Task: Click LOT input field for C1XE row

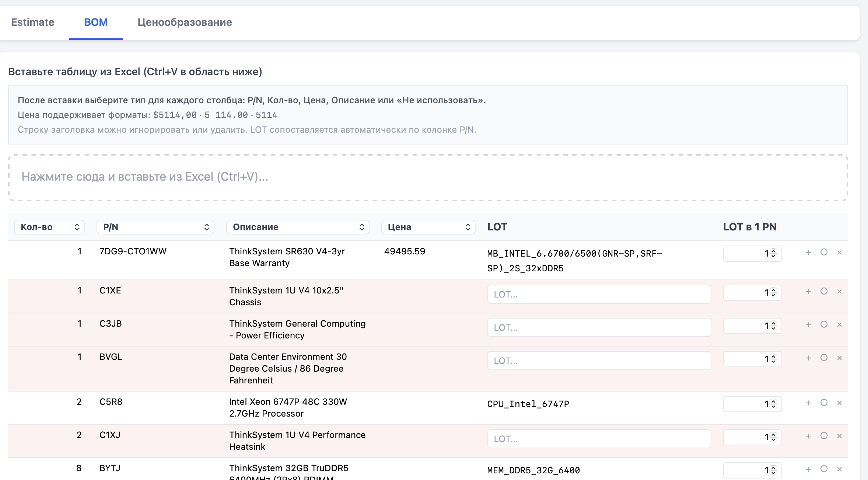Action: pyautogui.click(x=599, y=294)
